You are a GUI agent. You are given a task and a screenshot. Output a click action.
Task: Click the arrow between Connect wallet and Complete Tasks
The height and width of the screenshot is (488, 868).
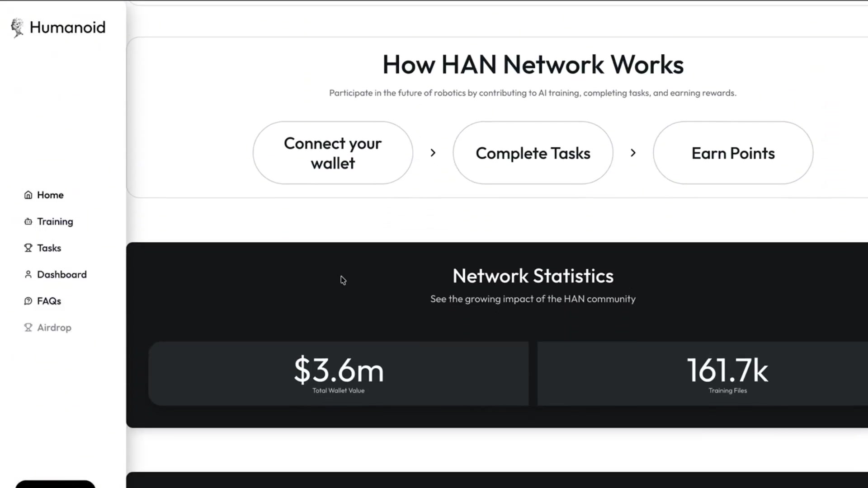tap(433, 153)
